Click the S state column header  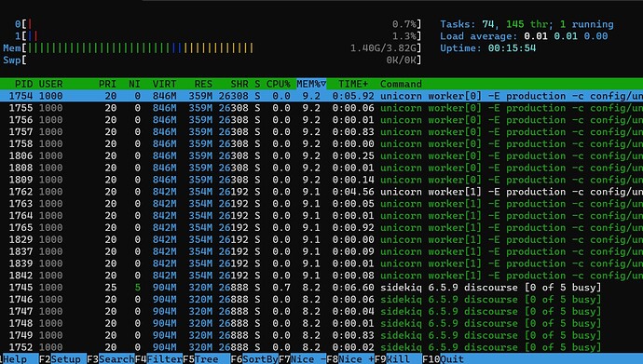coord(257,84)
